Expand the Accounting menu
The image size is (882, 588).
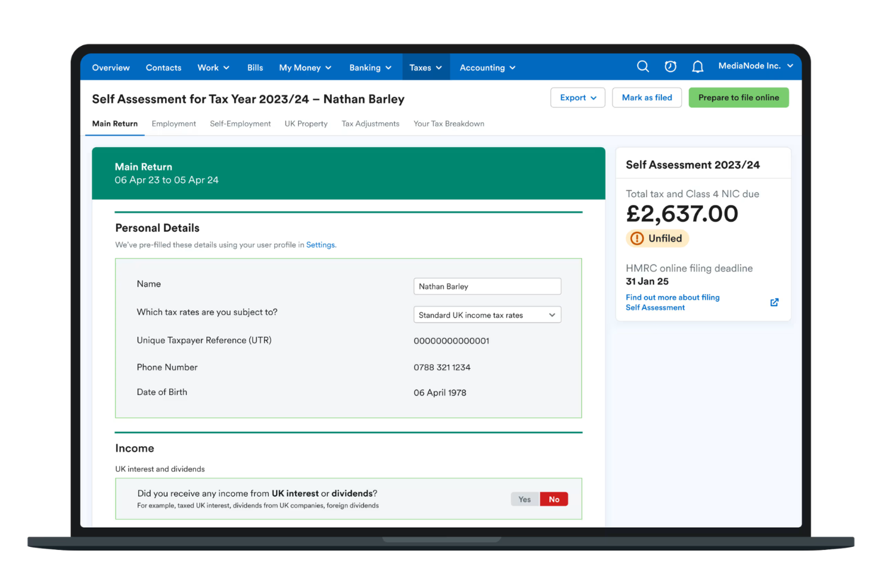click(487, 67)
